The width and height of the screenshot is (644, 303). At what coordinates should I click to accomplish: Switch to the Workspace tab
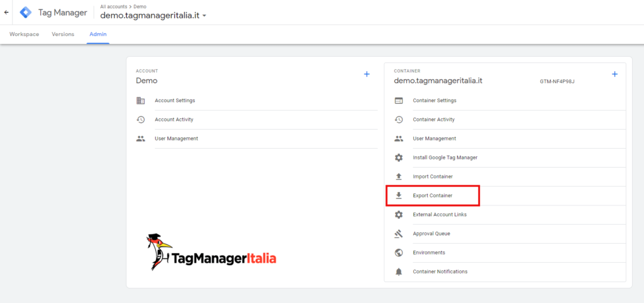(25, 34)
